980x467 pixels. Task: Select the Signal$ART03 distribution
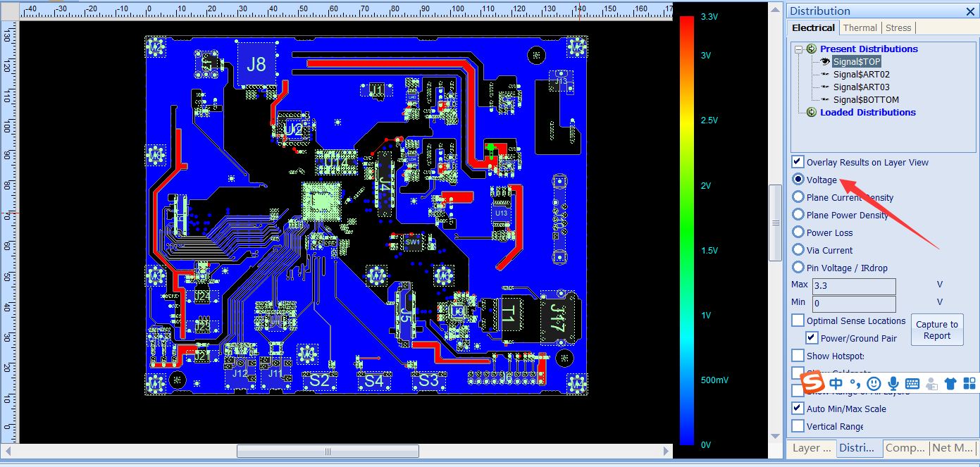pos(862,87)
